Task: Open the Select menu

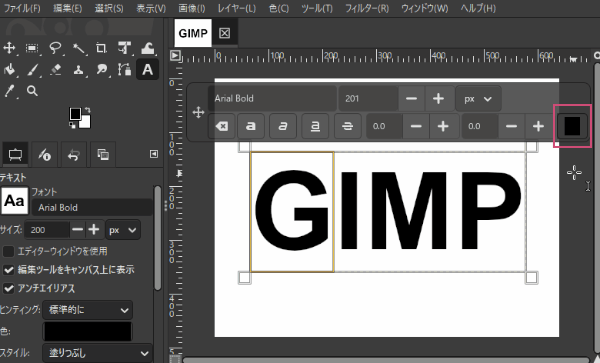Action: coord(109,8)
